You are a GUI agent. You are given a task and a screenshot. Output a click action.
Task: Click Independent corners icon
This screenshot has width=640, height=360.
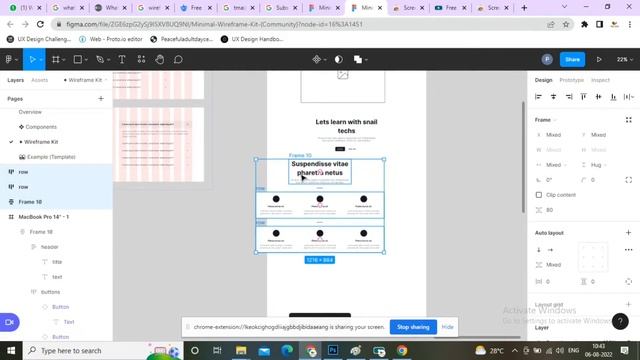(x=629, y=180)
